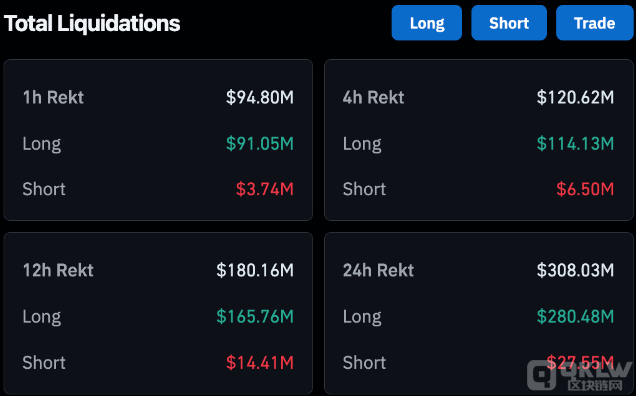The width and height of the screenshot is (636, 396).
Task: Click the 24h Rekt total $308.03M
Action: 575,270
